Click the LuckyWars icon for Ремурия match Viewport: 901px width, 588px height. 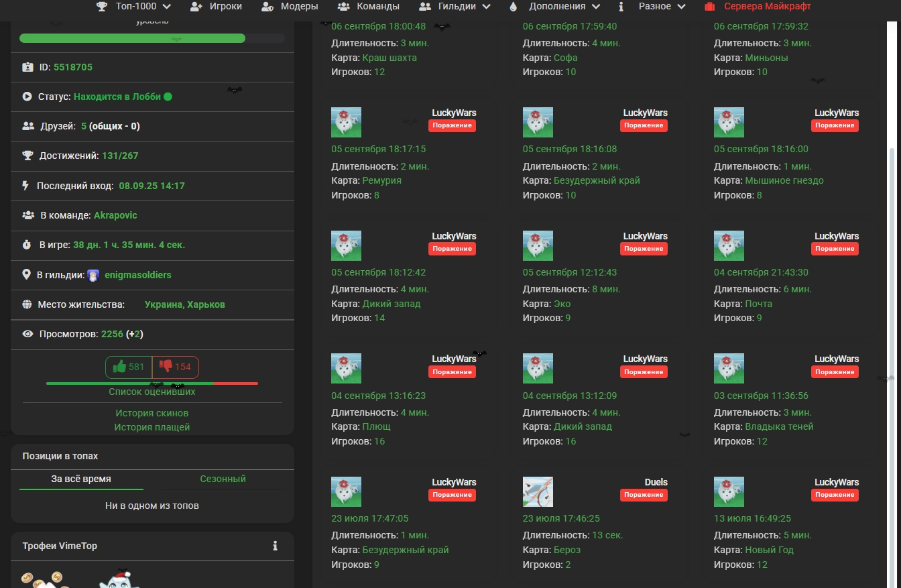click(346, 123)
